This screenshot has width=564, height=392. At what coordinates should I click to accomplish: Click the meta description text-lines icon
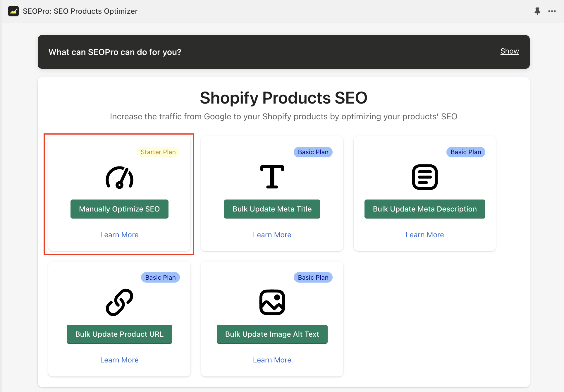424,177
